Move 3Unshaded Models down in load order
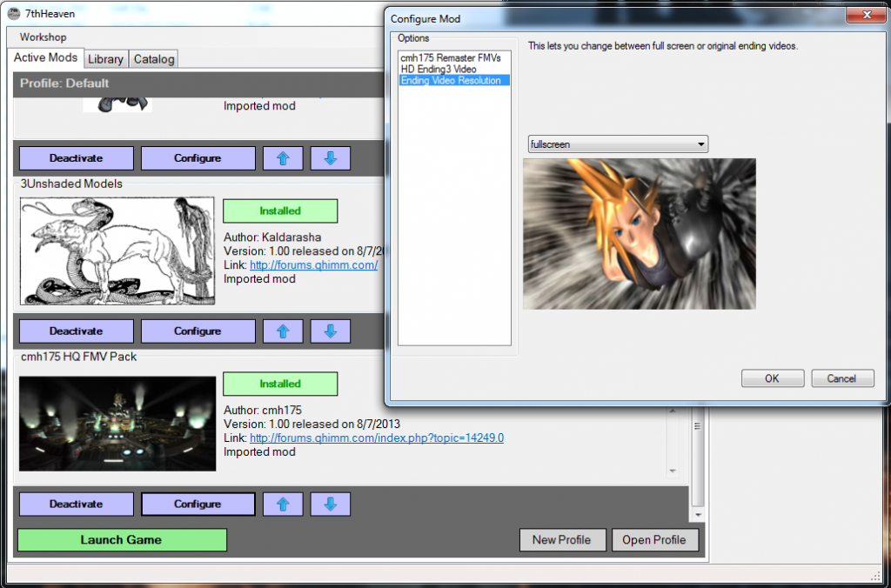 [x=330, y=331]
